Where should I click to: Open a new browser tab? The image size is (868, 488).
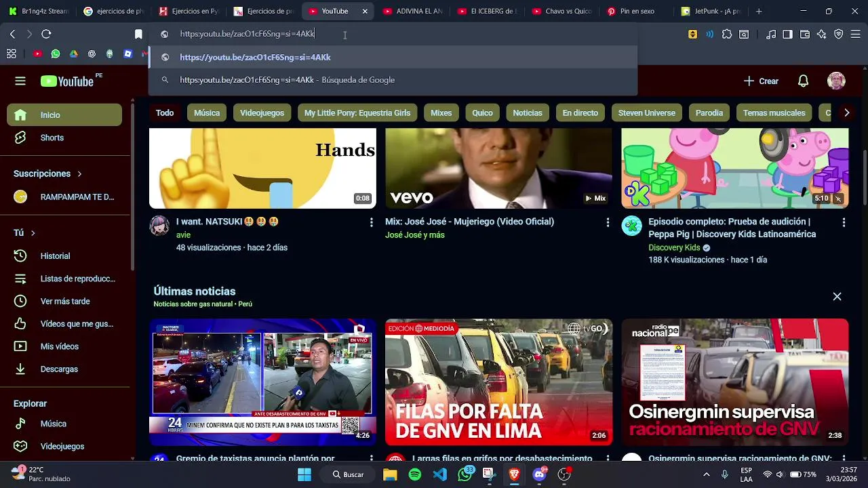[759, 12]
